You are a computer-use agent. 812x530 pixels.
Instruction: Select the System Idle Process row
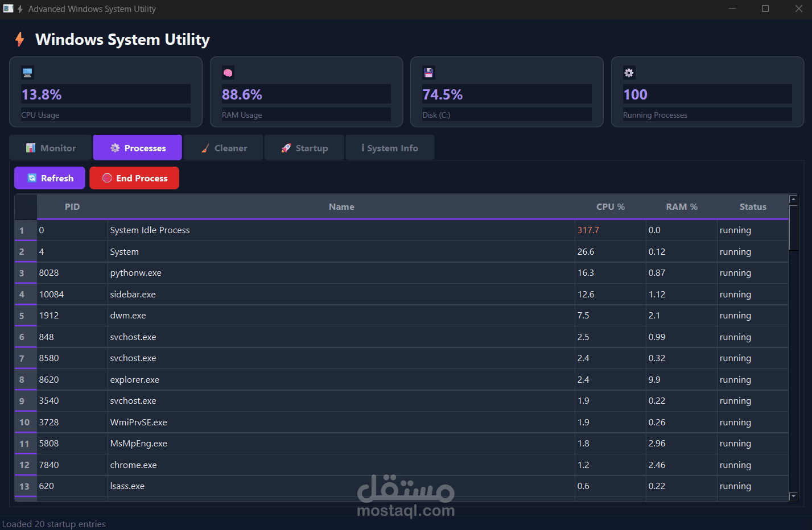tap(401, 230)
